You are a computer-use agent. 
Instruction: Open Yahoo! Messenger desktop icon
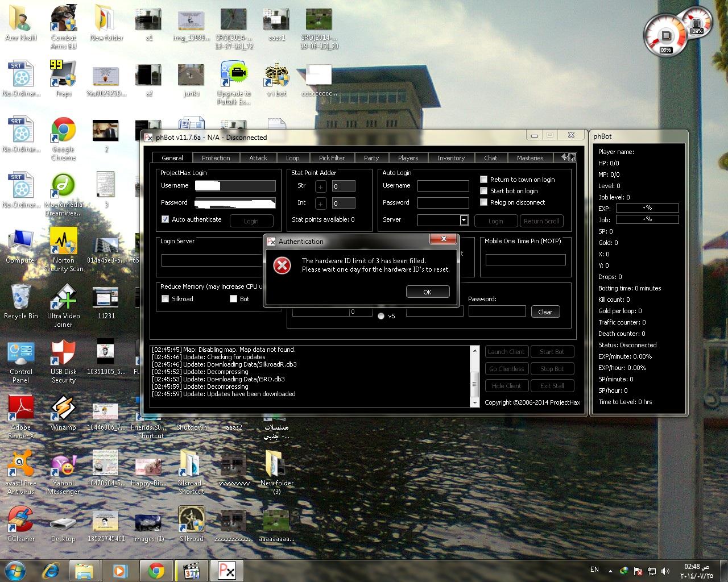pyautogui.click(x=63, y=473)
